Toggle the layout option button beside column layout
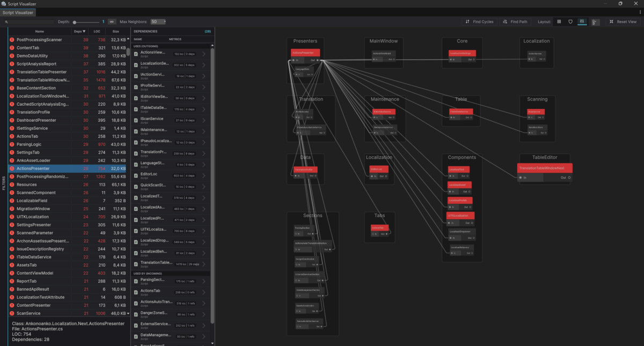 coord(595,22)
